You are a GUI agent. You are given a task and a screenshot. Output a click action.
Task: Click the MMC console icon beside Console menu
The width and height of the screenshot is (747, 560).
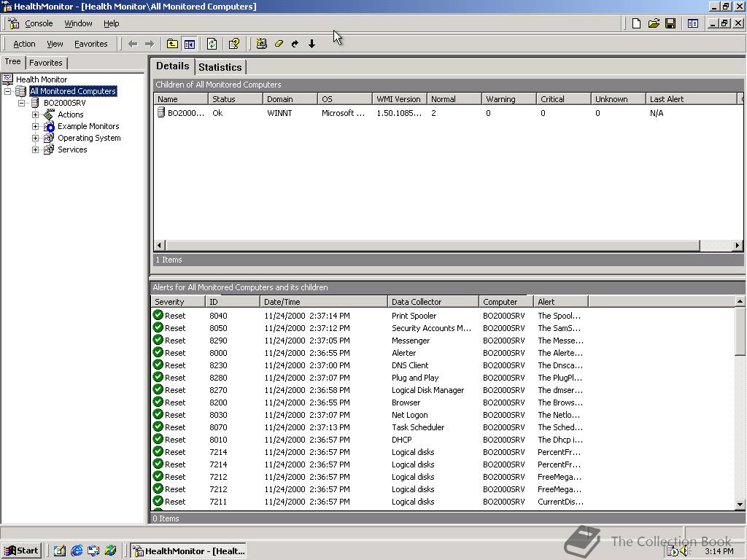click(13, 23)
